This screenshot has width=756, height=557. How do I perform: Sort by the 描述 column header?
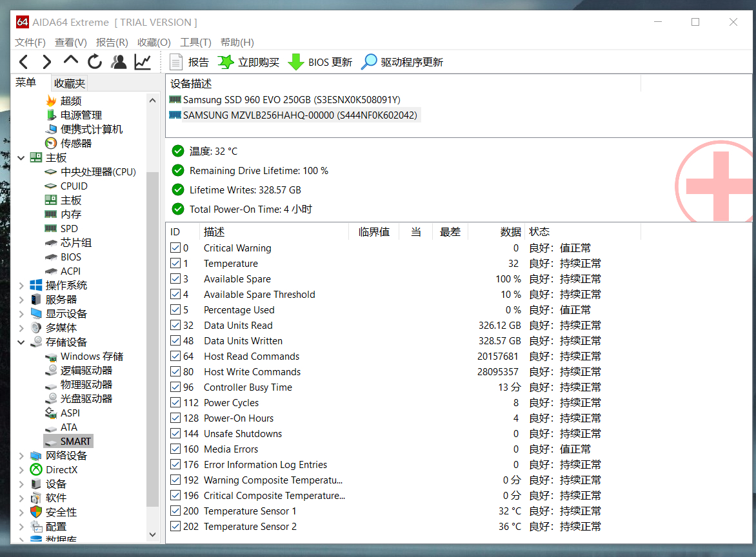(274, 232)
